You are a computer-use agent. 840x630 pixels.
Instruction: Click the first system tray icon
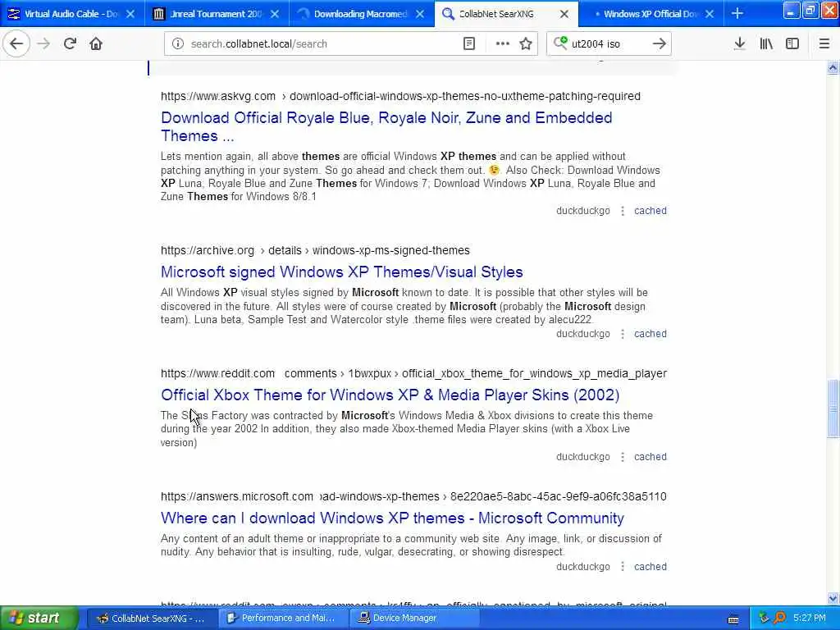tap(764, 619)
